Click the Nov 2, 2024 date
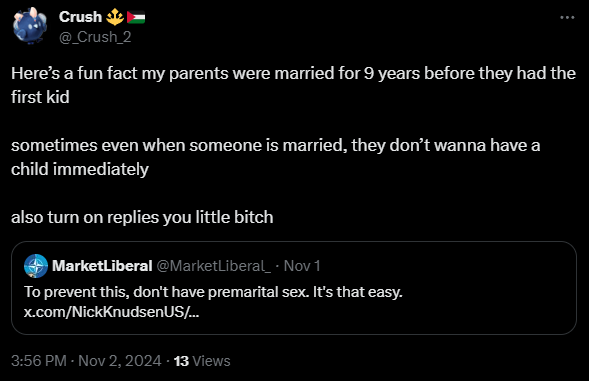Viewport: 589px width, 381px height. (120, 361)
